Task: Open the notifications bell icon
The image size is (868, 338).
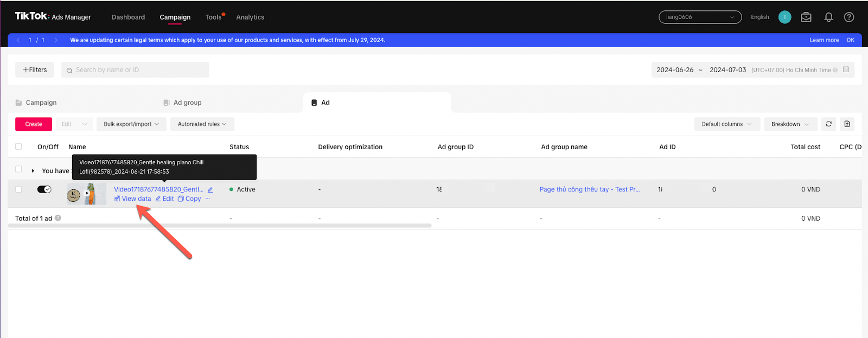Action: (x=828, y=17)
